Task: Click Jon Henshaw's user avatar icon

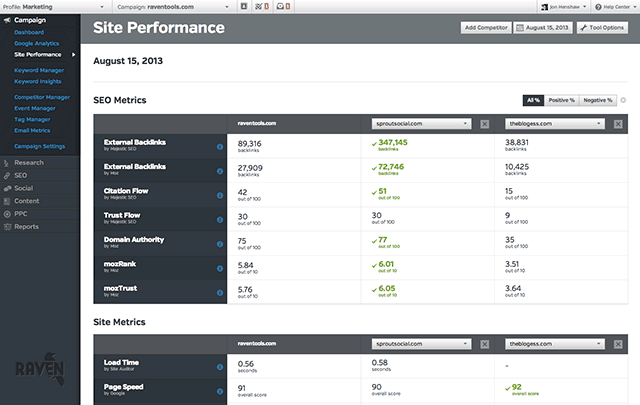Action: (x=544, y=7)
